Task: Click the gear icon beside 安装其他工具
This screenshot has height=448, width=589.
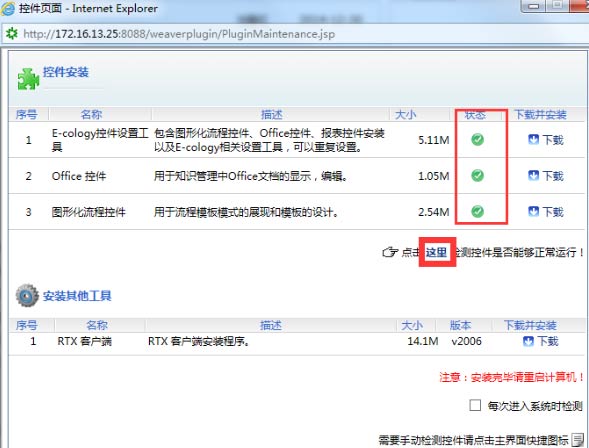Action: point(27,296)
